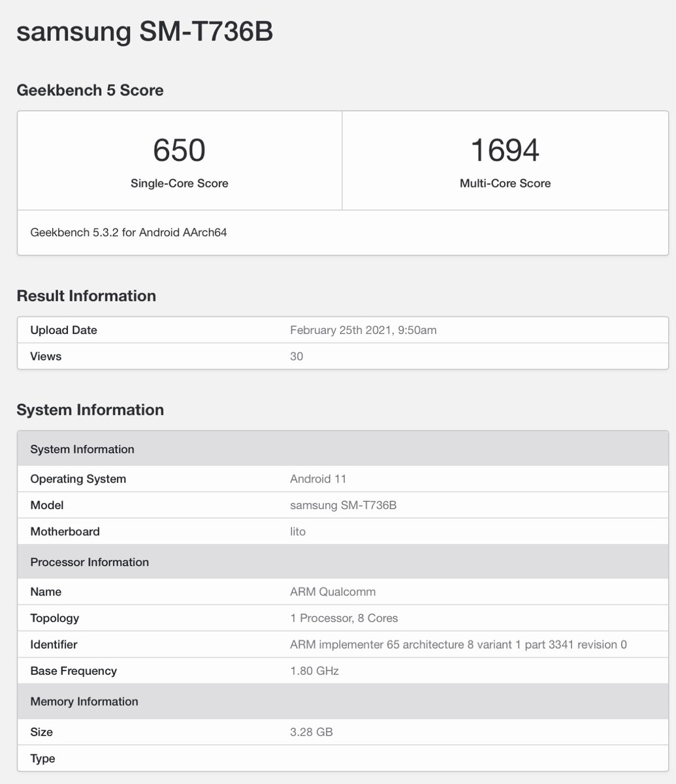Screen dimensions: 676x784
Task: Click the Single-Core Score label
Action: tap(179, 184)
